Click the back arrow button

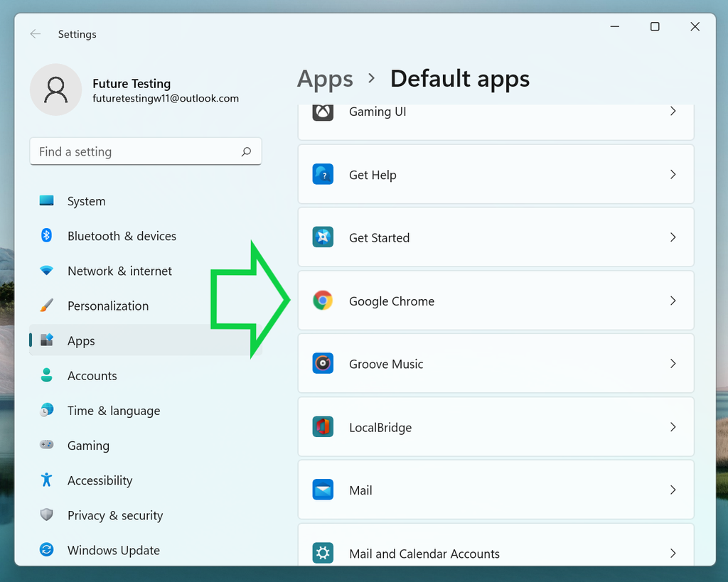(35, 33)
